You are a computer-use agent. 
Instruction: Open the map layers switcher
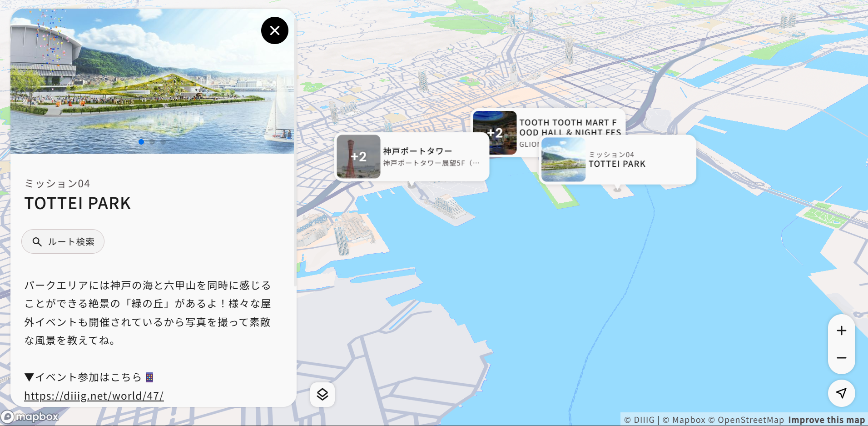point(322,394)
